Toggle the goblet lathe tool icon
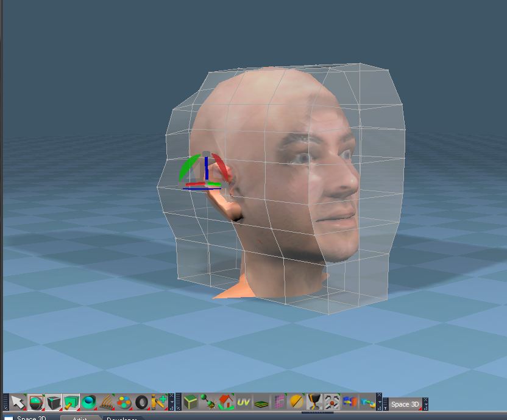Screen dimensions: 507x420 tap(314, 402)
